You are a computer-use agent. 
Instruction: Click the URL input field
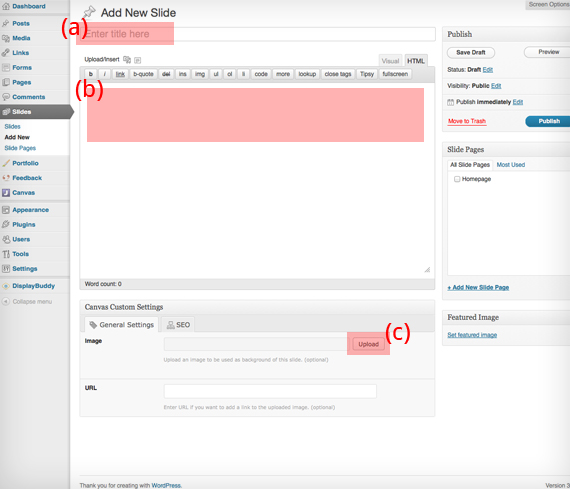pyautogui.click(x=270, y=391)
